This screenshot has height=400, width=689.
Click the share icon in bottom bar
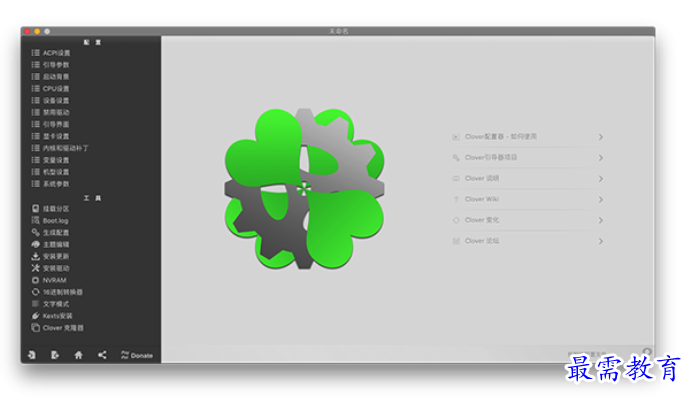click(x=102, y=355)
